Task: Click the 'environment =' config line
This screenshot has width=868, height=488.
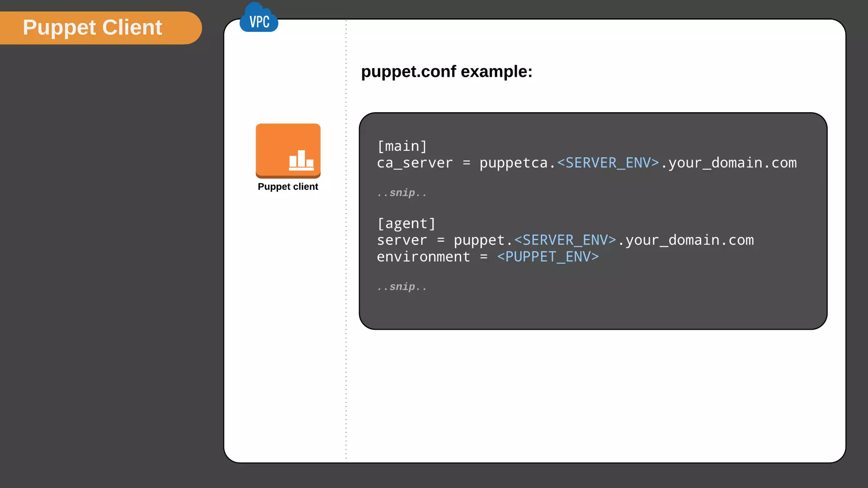Action: 488,257
